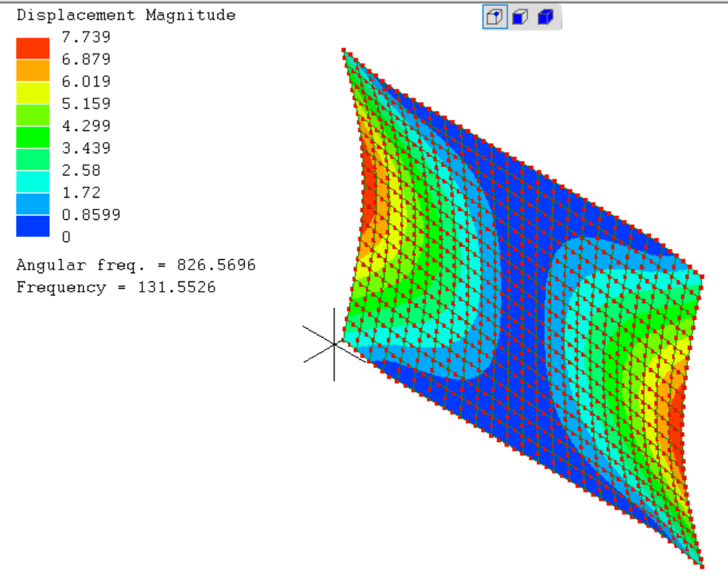
Task: Click the Displacement Magnitude legend title
Action: (127, 16)
